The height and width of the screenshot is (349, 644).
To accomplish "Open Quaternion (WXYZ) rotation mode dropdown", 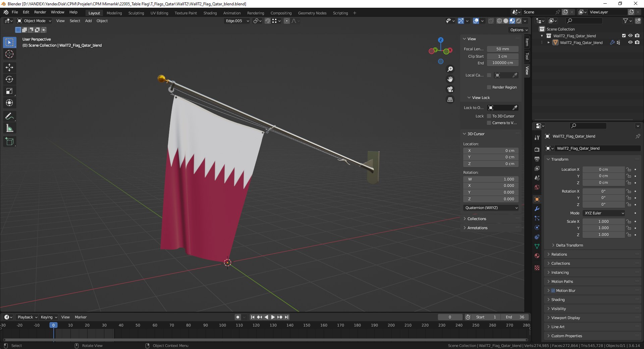I will pos(491,208).
